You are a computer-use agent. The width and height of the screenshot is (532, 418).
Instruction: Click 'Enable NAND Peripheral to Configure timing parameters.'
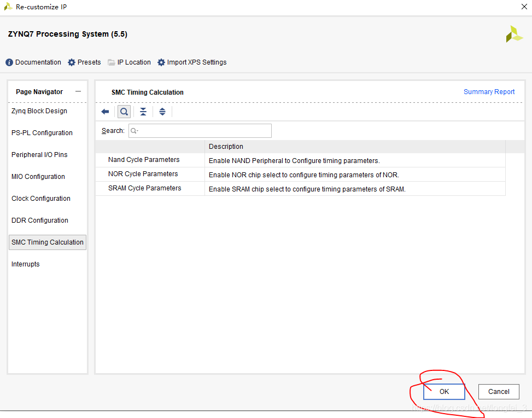pos(294,161)
